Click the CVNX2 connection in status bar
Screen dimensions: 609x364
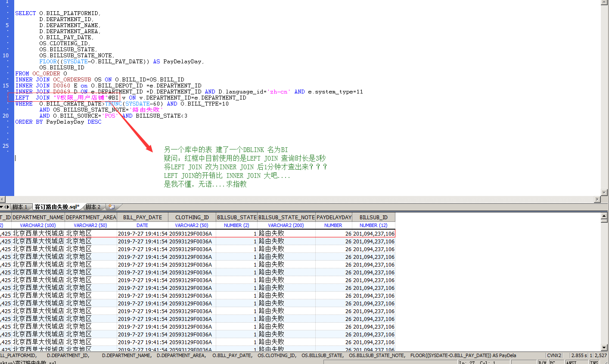(x=554, y=355)
